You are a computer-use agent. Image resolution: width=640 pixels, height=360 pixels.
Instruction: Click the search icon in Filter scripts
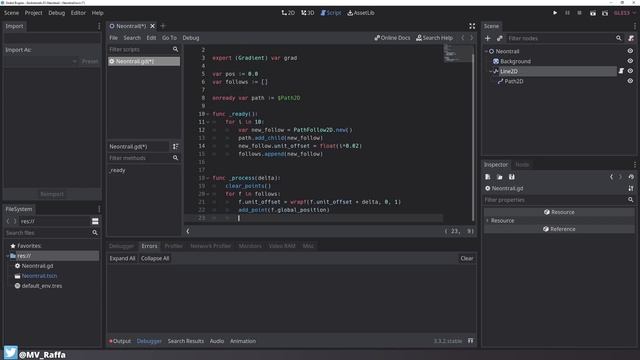coord(176,49)
